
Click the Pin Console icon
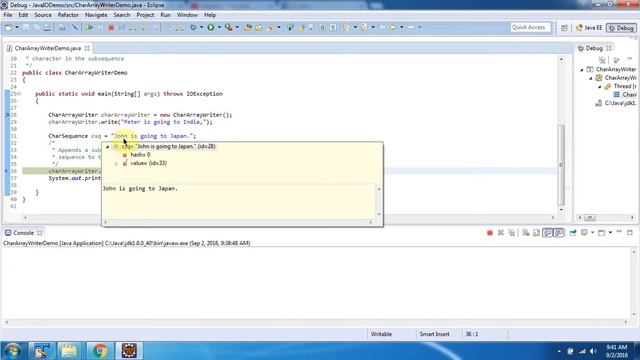pyautogui.click(x=573, y=233)
